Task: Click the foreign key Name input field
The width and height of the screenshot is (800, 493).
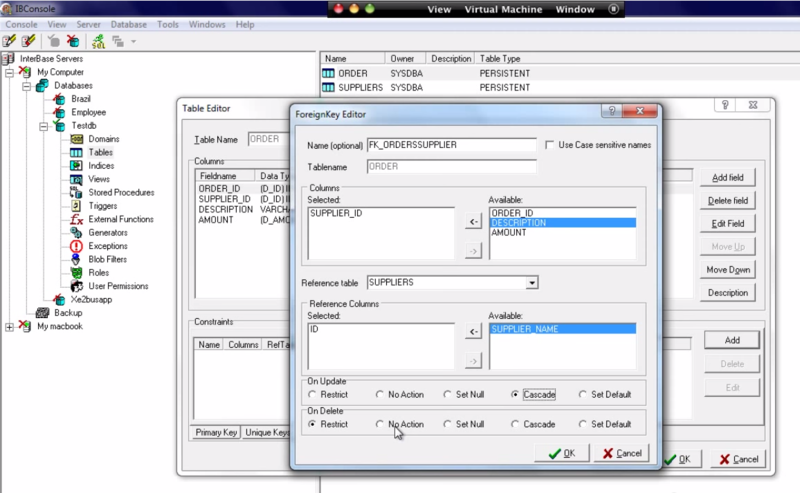Action: tap(452, 145)
